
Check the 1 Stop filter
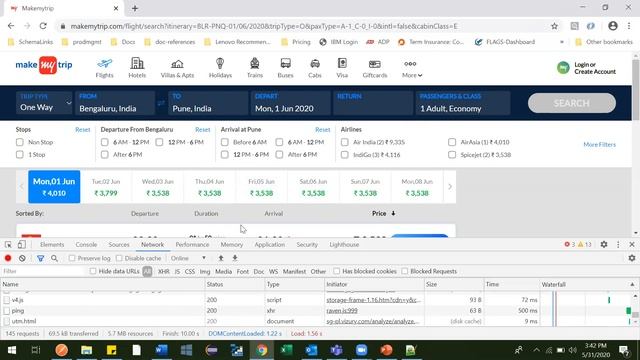[20, 154]
